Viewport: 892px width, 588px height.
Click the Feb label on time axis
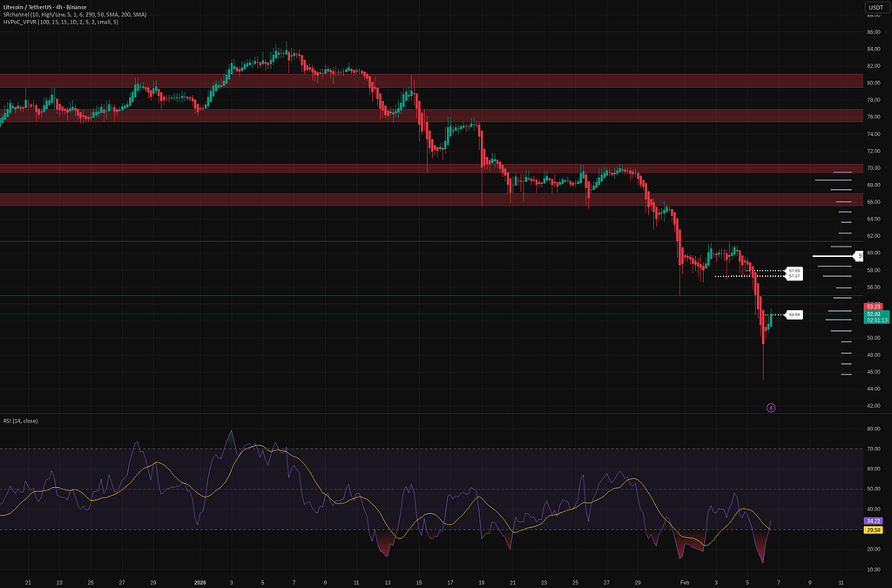[684, 580]
